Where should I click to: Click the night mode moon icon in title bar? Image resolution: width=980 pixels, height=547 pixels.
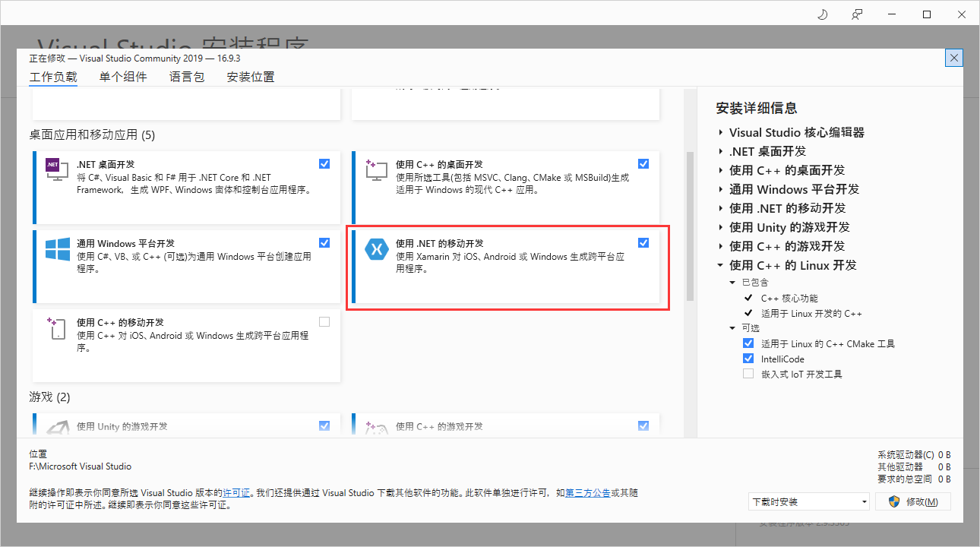coord(821,14)
